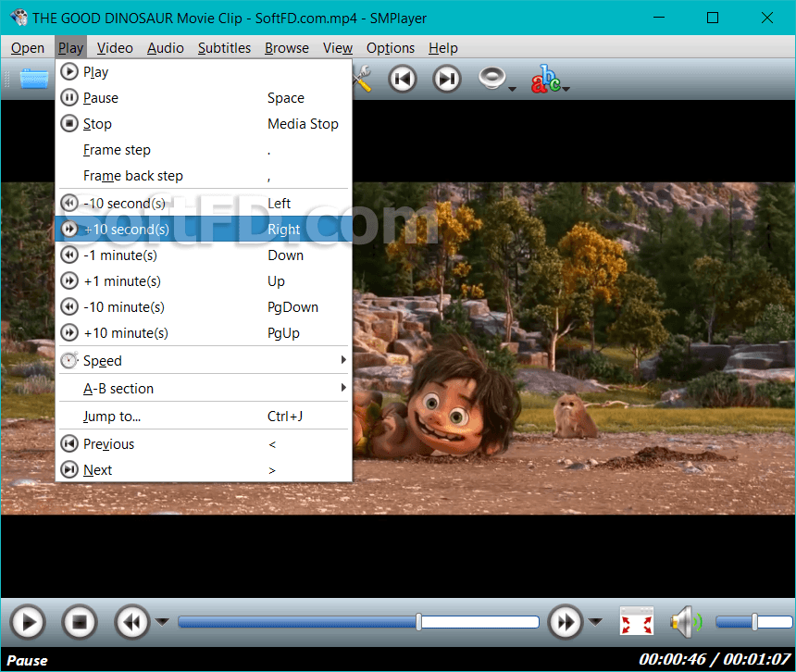Select Next in the Play menu

click(x=204, y=469)
